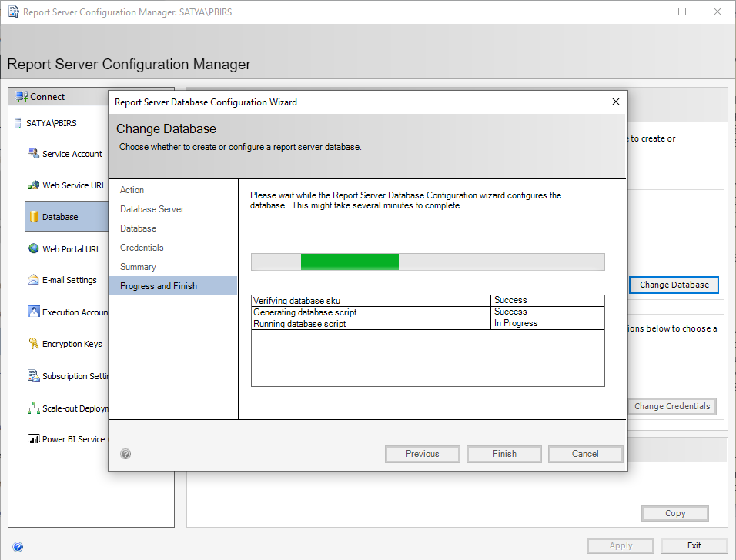
Task: Open Subscription Settings
Action: (34, 375)
